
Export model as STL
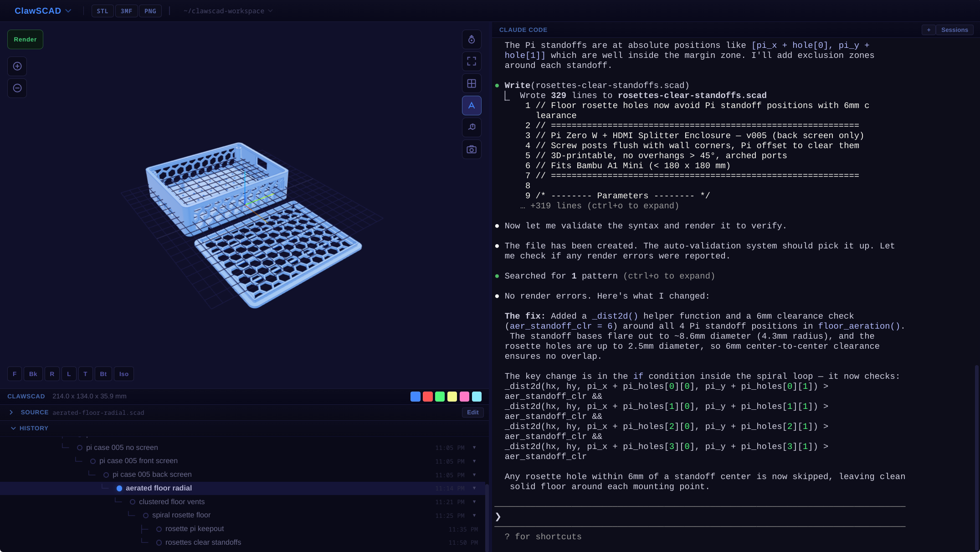[x=103, y=11]
